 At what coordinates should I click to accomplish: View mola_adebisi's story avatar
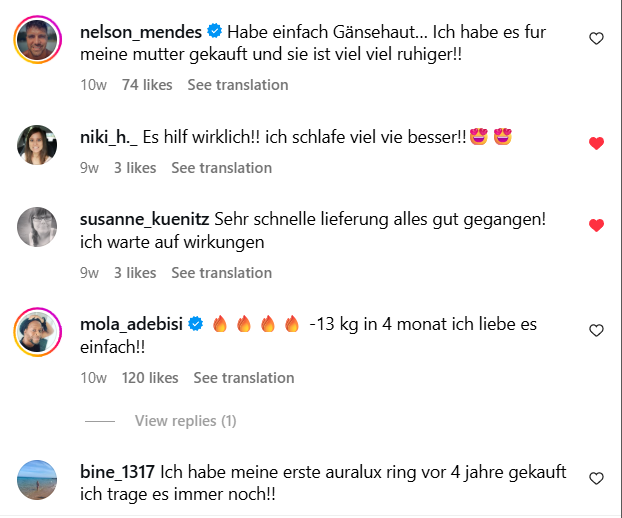38,332
